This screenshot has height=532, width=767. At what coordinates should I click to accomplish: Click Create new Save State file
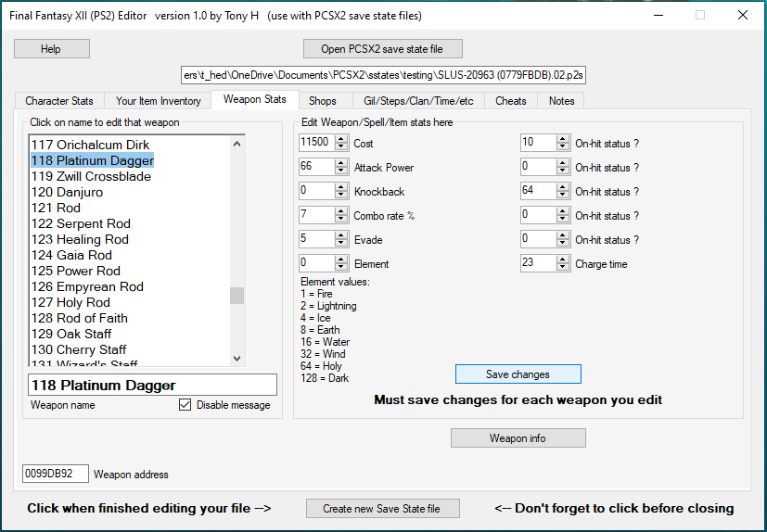coord(381,509)
